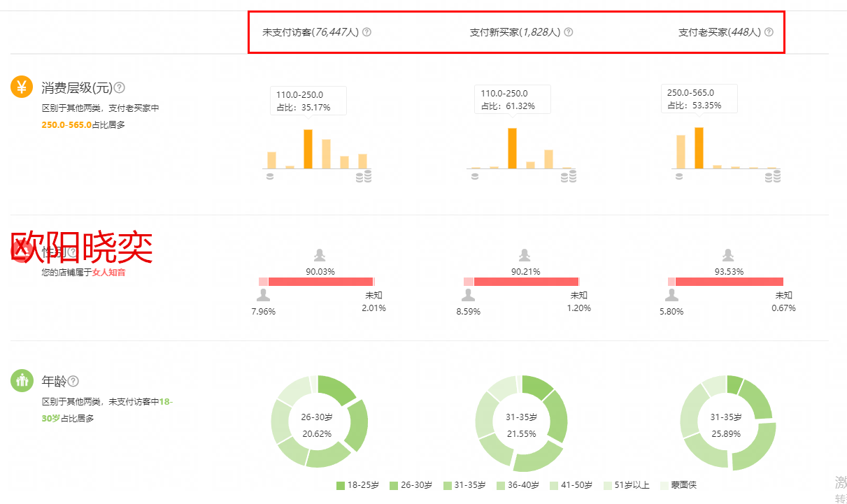Click the green people 年龄 icon
The width and height of the screenshot is (847, 504).
pos(22,381)
